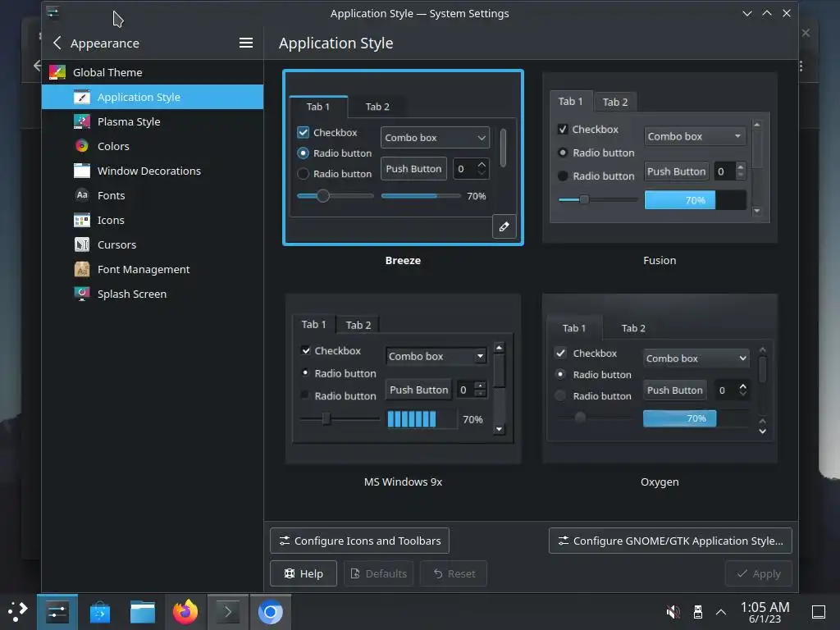The image size is (840, 630).
Task: Select the Oxygen style label
Action: pyautogui.click(x=660, y=482)
